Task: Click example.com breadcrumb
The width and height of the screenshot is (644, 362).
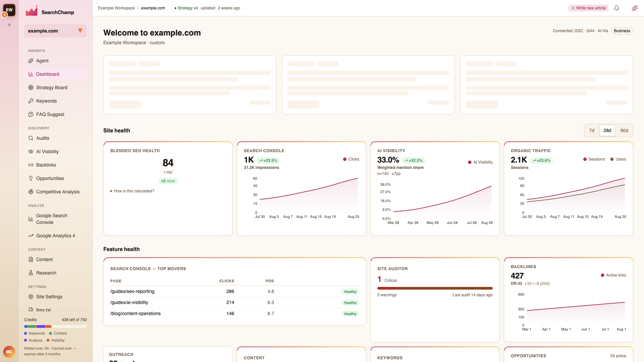Action: (x=153, y=8)
